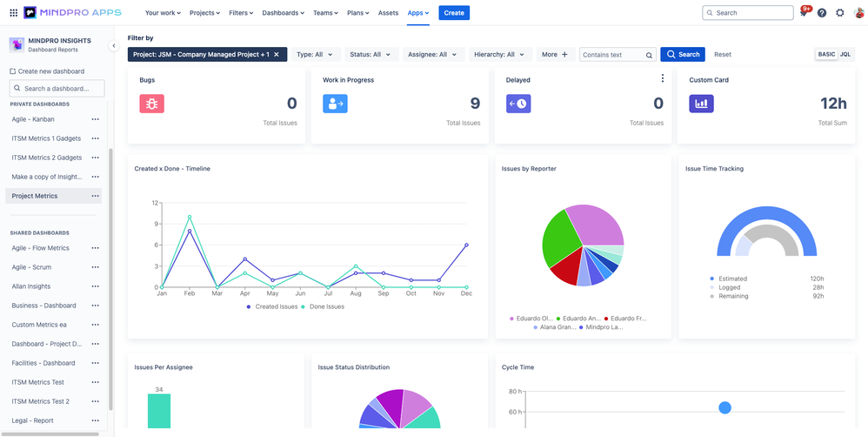Click the Custom Card chart icon
The height and width of the screenshot is (437, 868).
[x=701, y=104]
